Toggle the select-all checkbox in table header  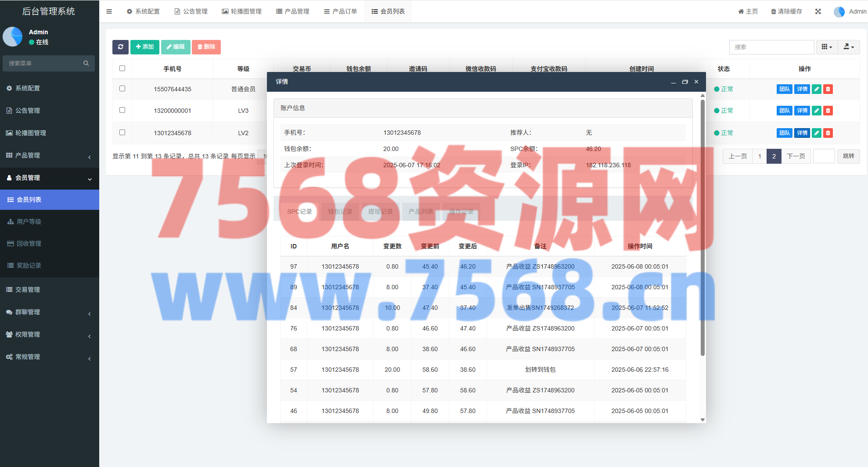(x=122, y=68)
